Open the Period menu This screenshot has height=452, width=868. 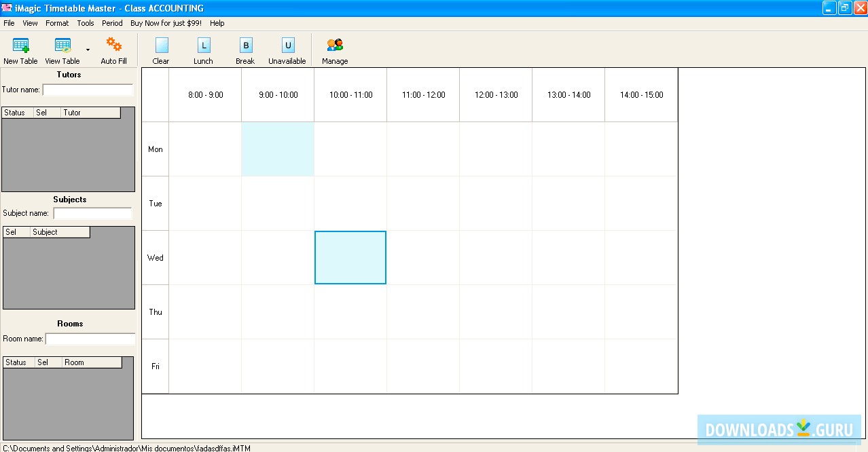(111, 22)
